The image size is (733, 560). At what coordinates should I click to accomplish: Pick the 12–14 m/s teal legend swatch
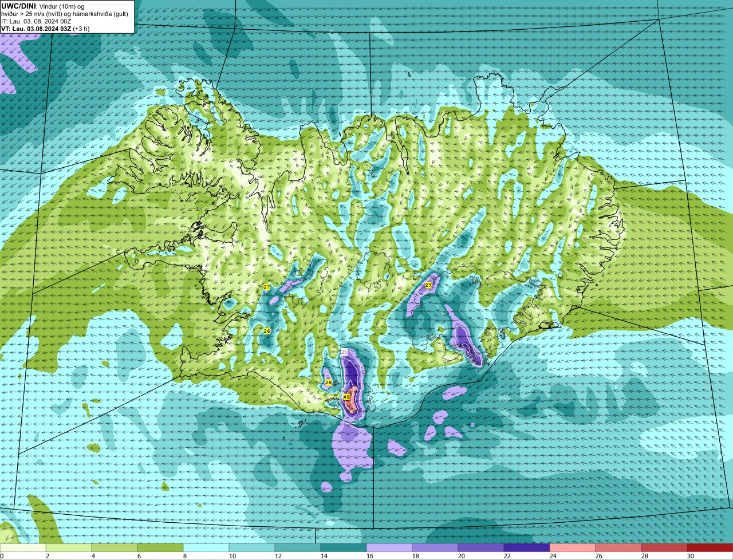tap(298, 547)
